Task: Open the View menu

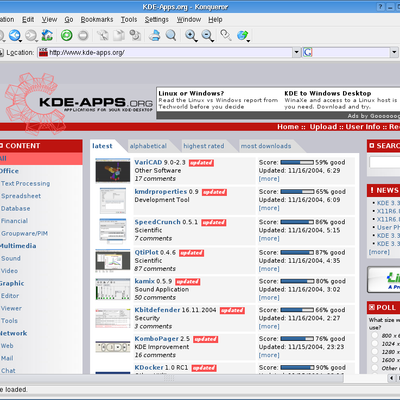Action: [x=49, y=20]
